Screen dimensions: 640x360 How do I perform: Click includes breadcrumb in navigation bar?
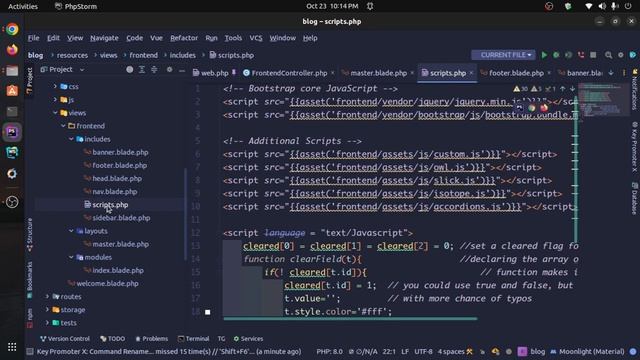tap(182, 55)
